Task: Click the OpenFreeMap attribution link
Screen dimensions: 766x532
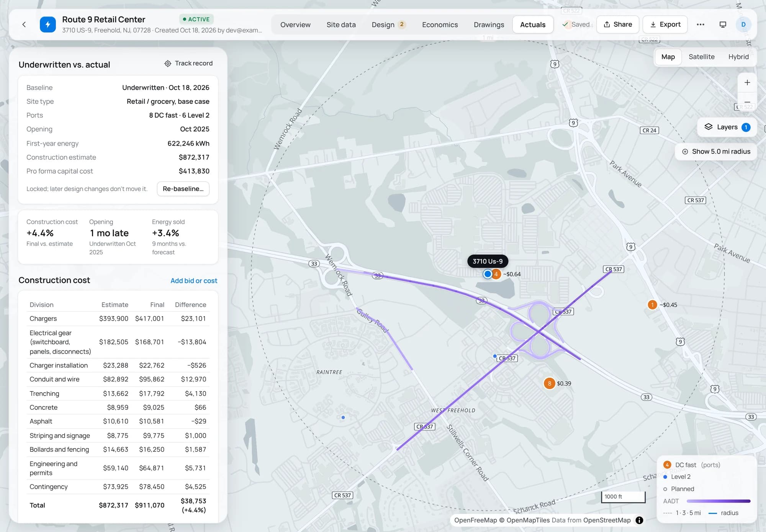Action: [476, 520]
